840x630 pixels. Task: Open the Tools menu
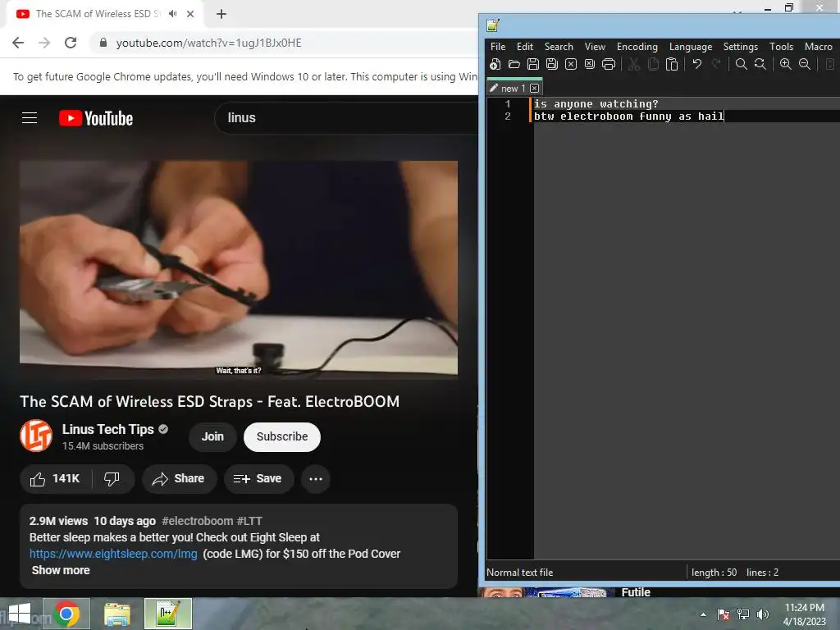(x=781, y=47)
